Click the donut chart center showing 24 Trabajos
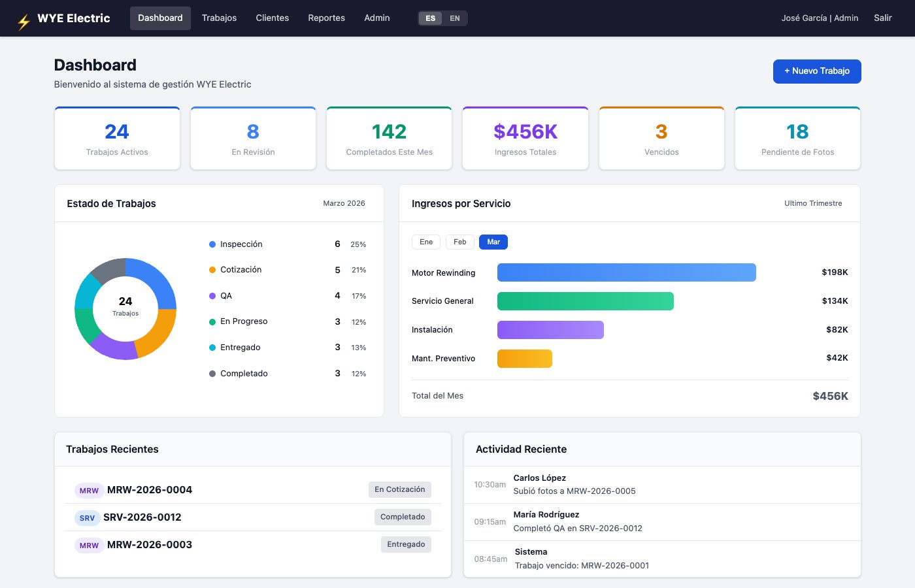The image size is (915, 588). click(125, 306)
